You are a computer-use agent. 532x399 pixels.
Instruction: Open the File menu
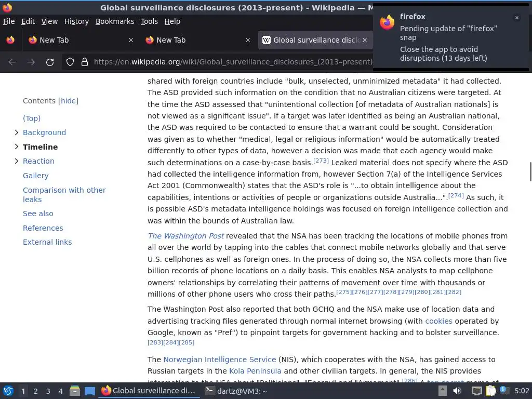click(x=9, y=21)
